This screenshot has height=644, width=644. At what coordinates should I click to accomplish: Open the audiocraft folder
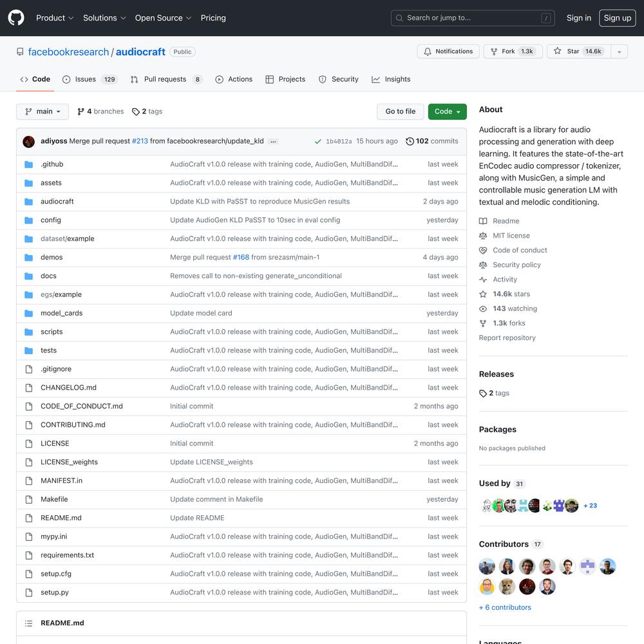click(x=57, y=201)
